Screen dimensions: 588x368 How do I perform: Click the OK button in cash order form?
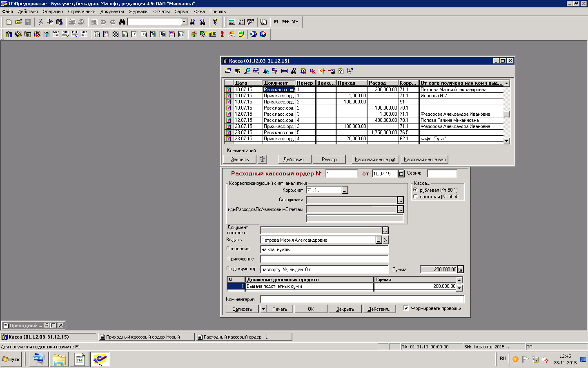[x=311, y=309]
